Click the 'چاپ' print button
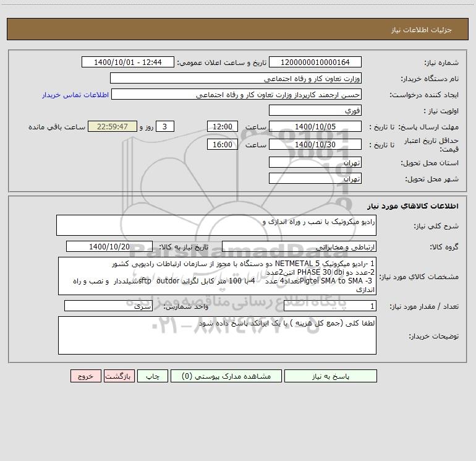The image size is (476, 461). 153,376
